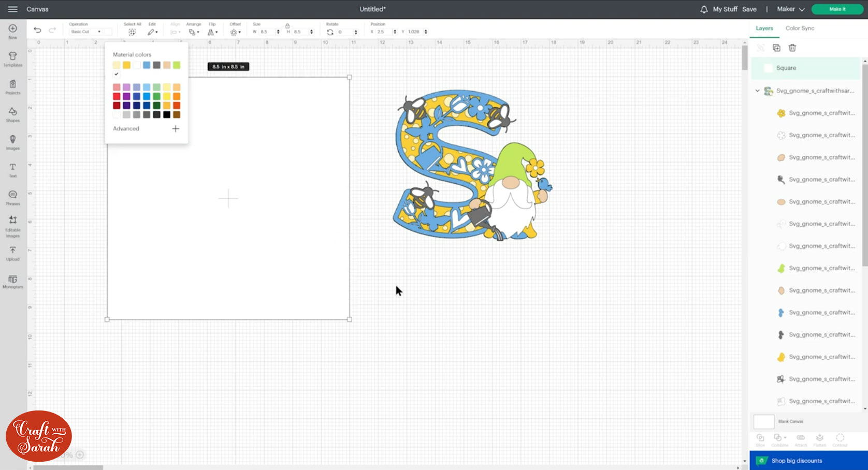Open the Operation Basic Cut dropdown
Screen dimensions: 868x470
pyautogui.click(x=86, y=32)
